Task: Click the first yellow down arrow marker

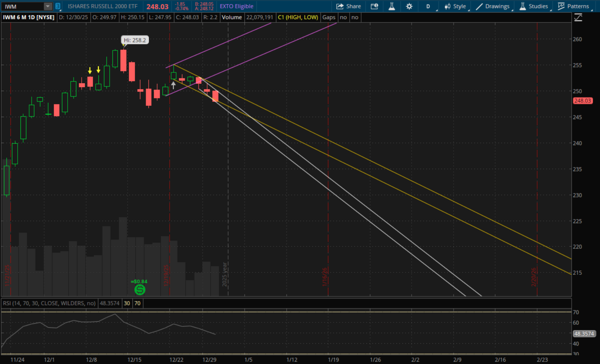Action: (x=90, y=70)
